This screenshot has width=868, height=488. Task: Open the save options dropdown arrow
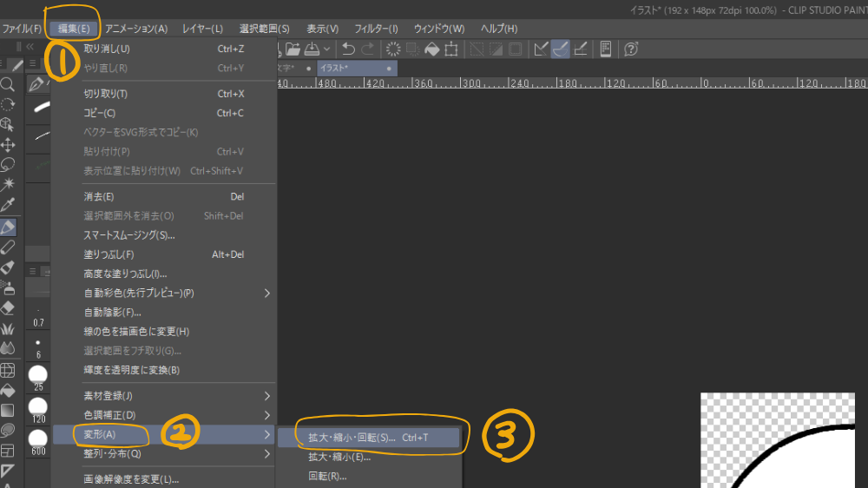tap(326, 49)
